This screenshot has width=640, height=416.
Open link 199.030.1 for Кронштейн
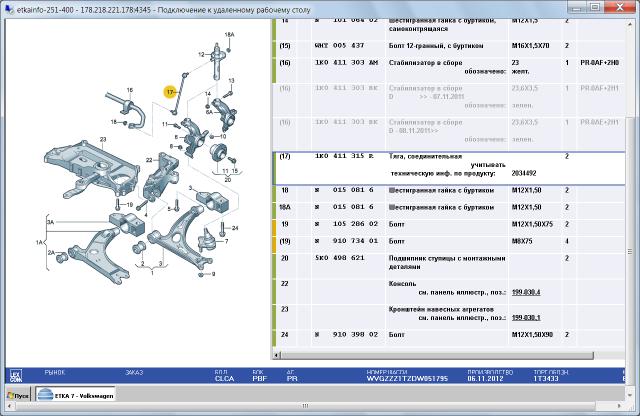[x=526, y=318]
